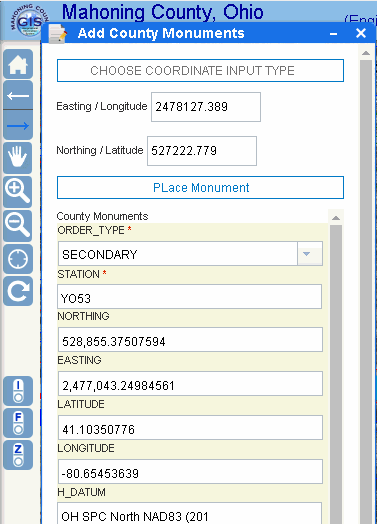Click the EASTING field 2,477,043.24984561

click(190, 383)
